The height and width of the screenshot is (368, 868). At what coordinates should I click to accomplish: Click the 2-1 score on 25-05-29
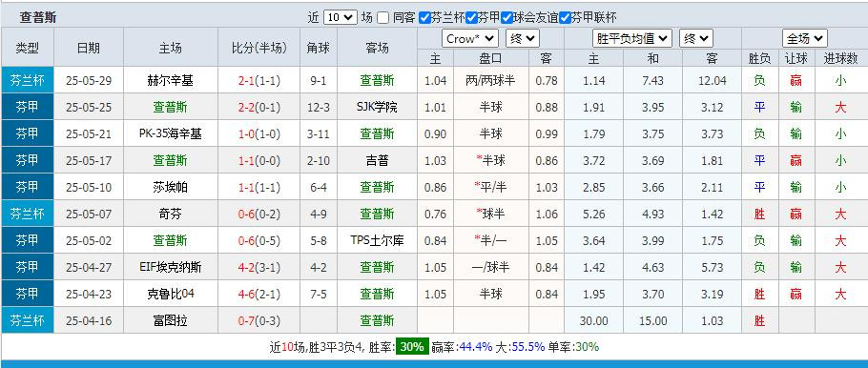tap(246, 81)
